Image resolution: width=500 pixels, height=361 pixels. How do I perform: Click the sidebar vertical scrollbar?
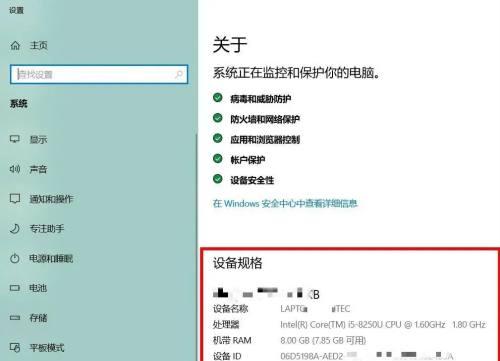196,247
